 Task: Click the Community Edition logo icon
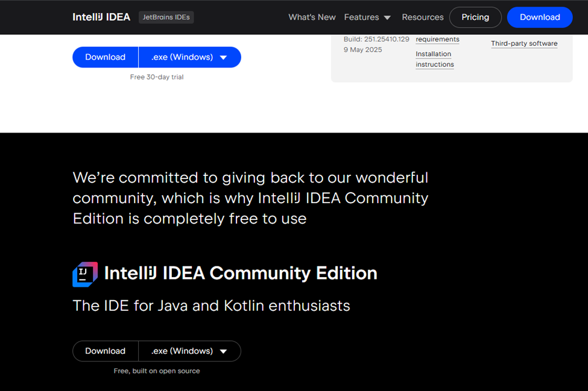[85, 274]
